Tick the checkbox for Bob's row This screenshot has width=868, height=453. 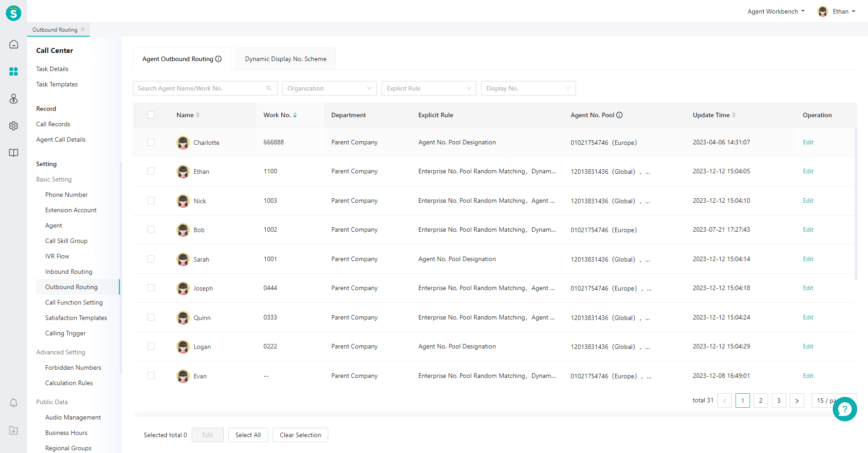tap(151, 229)
